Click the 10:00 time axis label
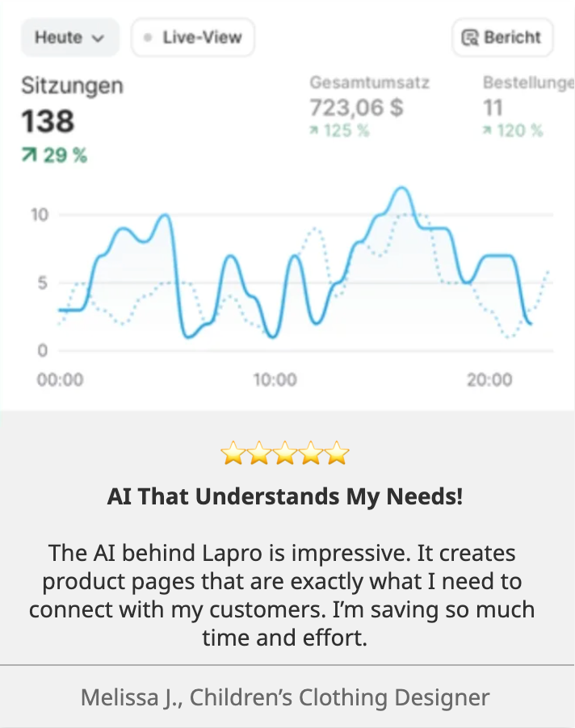575x728 pixels. coord(275,379)
